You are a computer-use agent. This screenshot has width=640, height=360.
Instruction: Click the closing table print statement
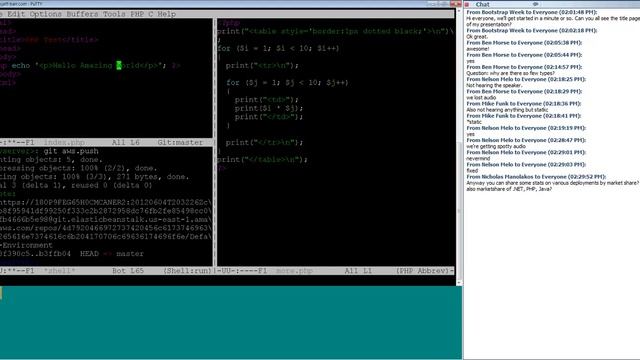[x=262, y=160]
